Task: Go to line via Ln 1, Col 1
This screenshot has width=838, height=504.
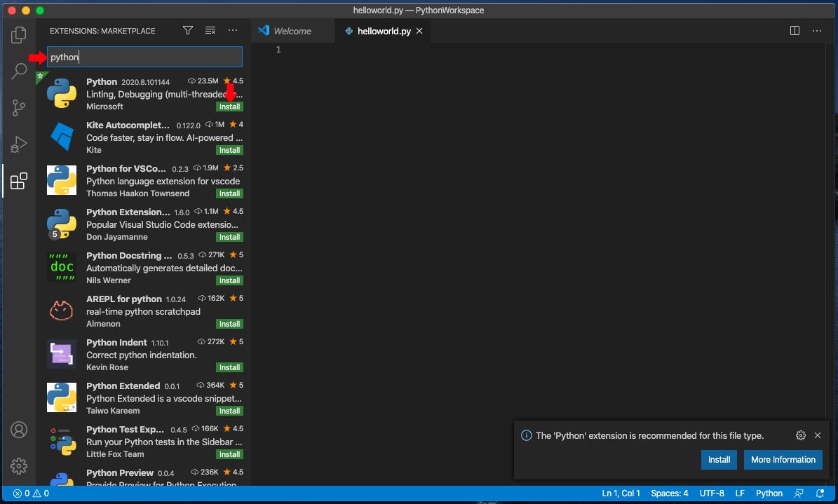Action: pos(621,493)
